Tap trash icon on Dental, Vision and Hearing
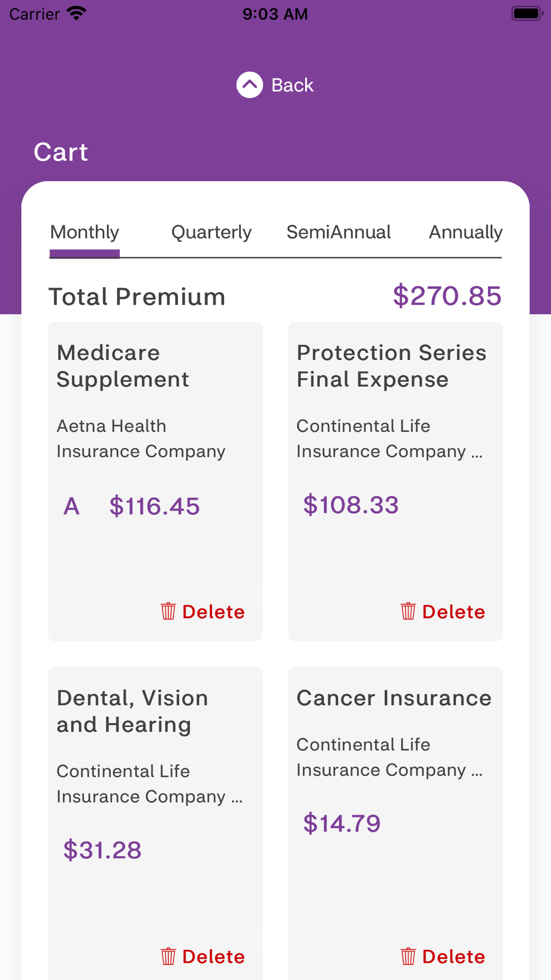The height and width of the screenshot is (980, 551). point(168,956)
